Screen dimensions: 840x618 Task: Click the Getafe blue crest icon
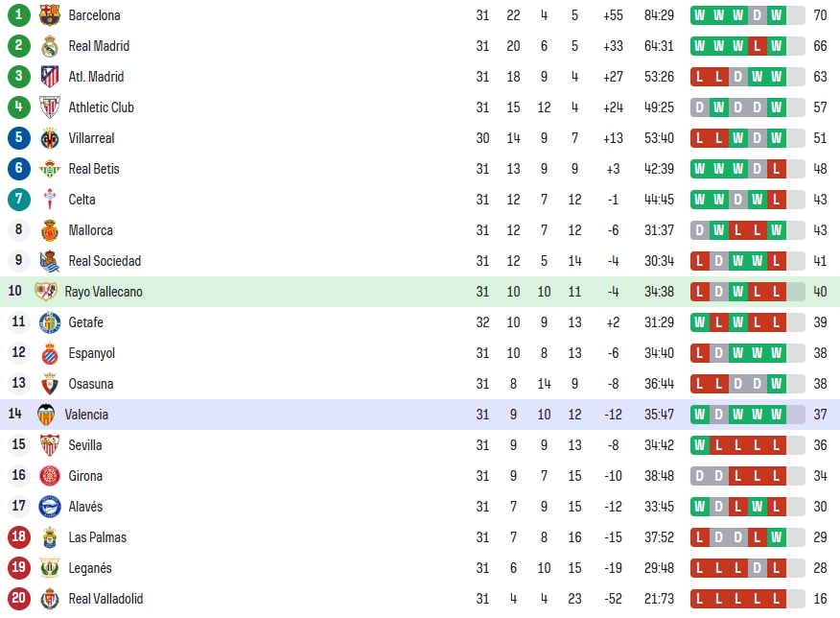pos(50,322)
